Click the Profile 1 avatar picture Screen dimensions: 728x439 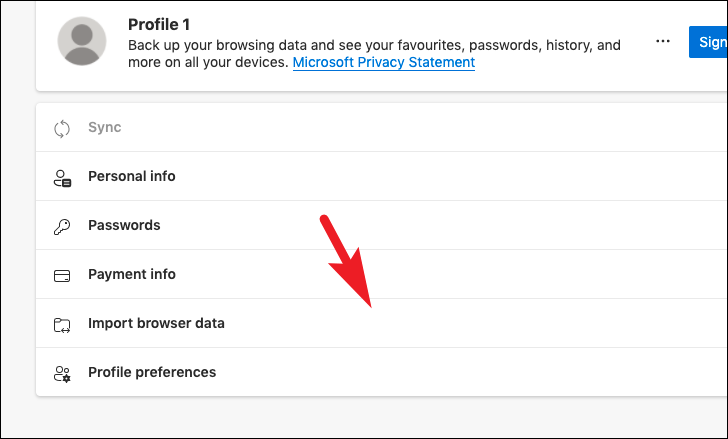pos(82,41)
